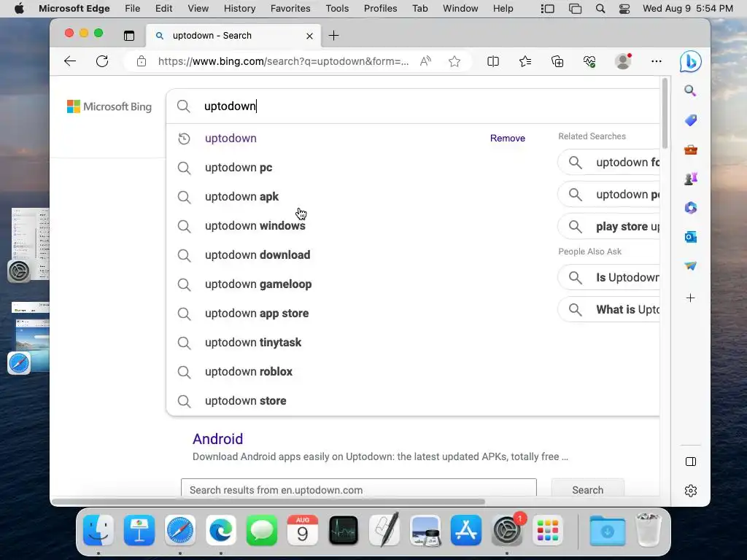Close the uptodown - Search tab
This screenshot has height=560, width=747.
point(309,36)
